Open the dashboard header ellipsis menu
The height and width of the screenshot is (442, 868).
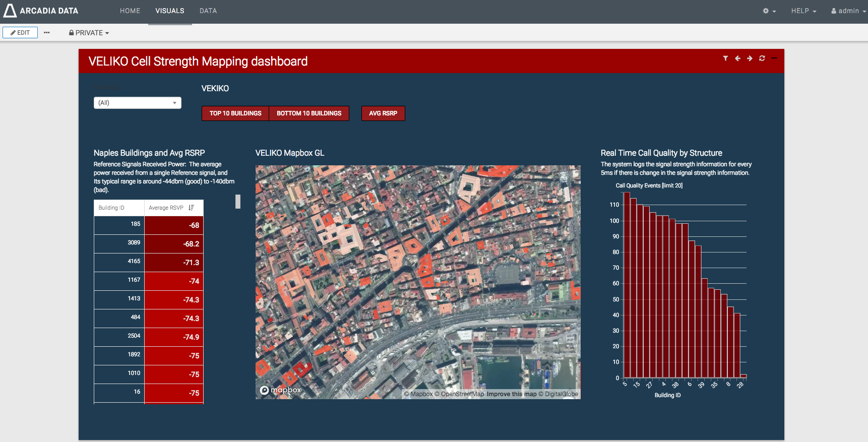tap(774, 58)
